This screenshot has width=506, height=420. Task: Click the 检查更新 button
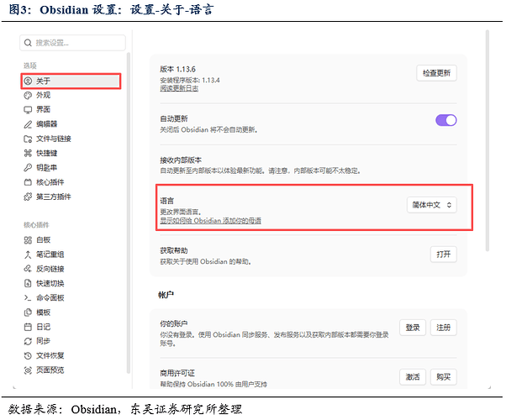pos(436,73)
